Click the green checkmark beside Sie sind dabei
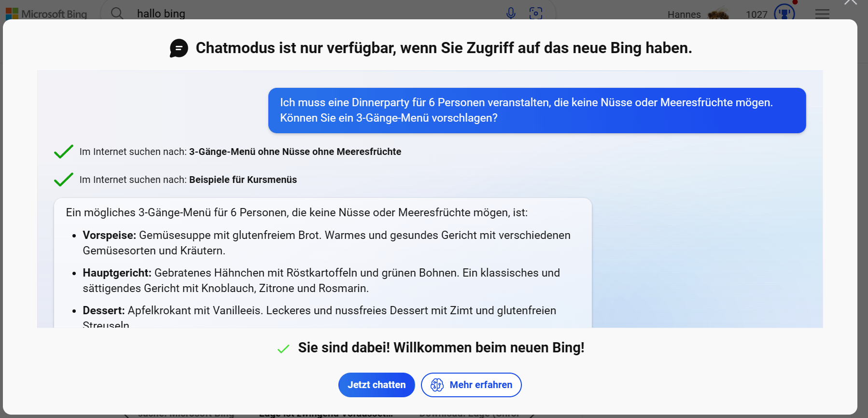 tap(283, 348)
